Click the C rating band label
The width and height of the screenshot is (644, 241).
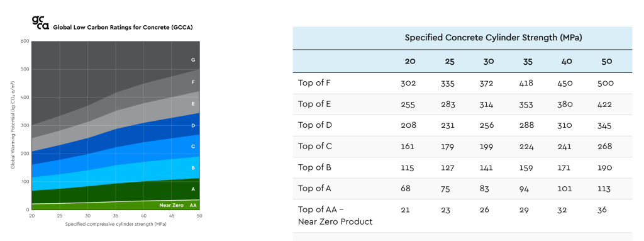click(192, 147)
